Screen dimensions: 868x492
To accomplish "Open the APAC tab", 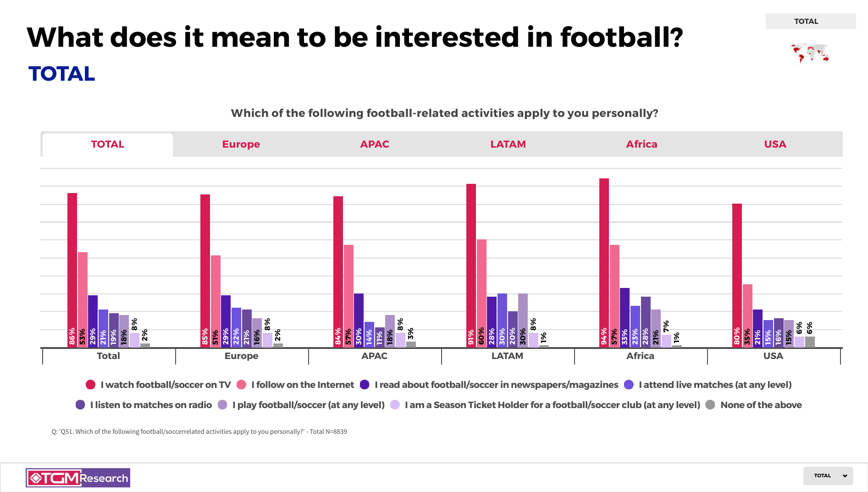I will [374, 144].
